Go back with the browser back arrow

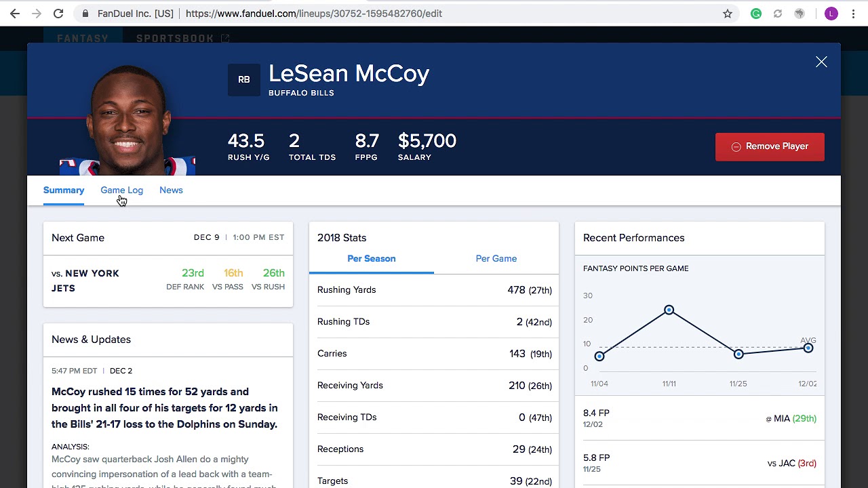click(15, 14)
